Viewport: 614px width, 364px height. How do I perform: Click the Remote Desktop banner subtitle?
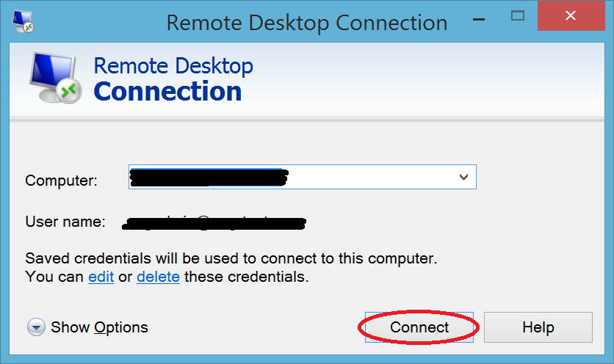tap(173, 66)
